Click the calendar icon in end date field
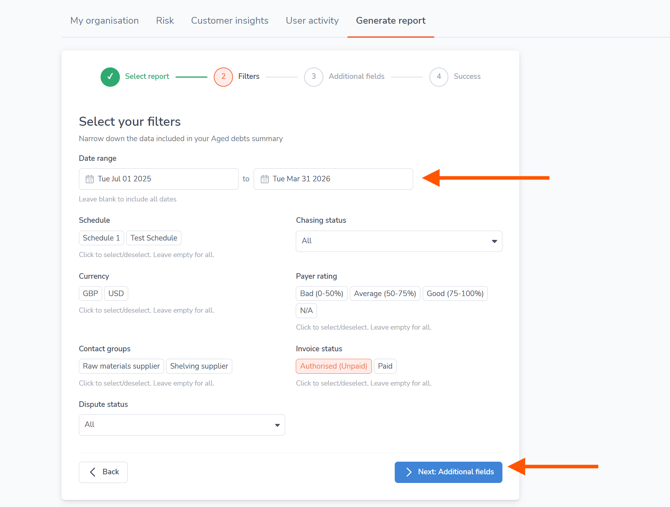Image resolution: width=670 pixels, height=507 pixels. (264, 179)
